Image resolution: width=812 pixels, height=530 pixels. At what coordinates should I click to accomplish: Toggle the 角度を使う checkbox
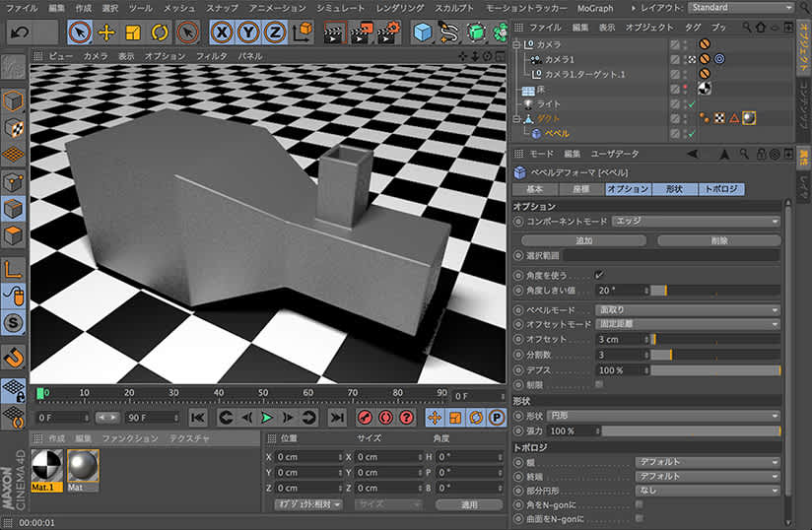click(x=599, y=274)
